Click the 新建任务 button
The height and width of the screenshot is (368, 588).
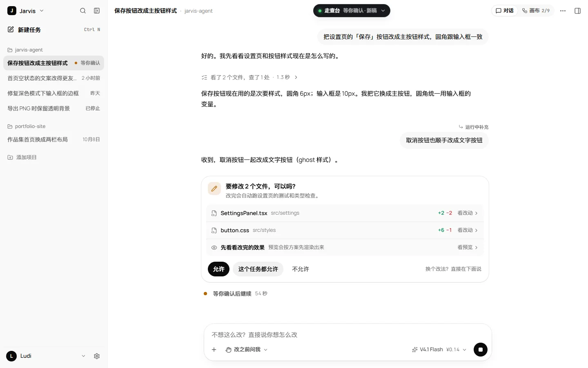[x=53, y=29]
